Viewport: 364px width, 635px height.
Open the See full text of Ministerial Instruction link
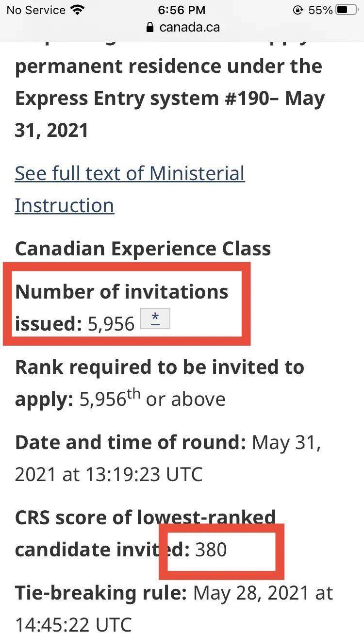(130, 189)
